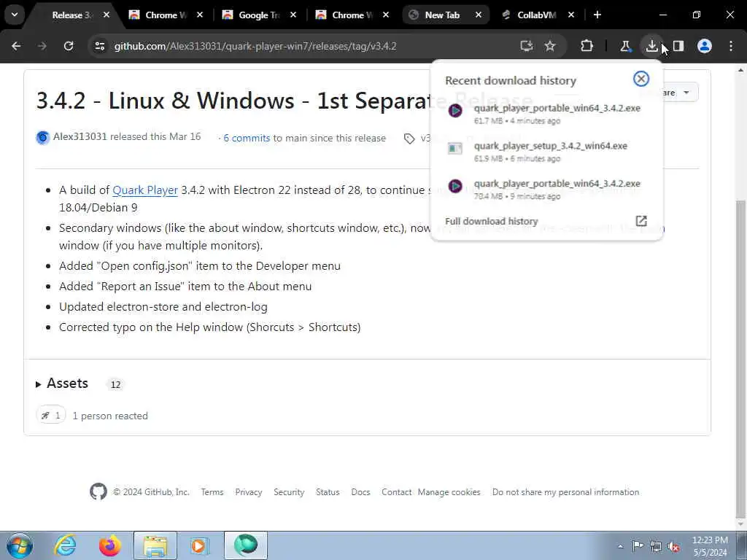Open the Contact footer link

[x=396, y=492]
